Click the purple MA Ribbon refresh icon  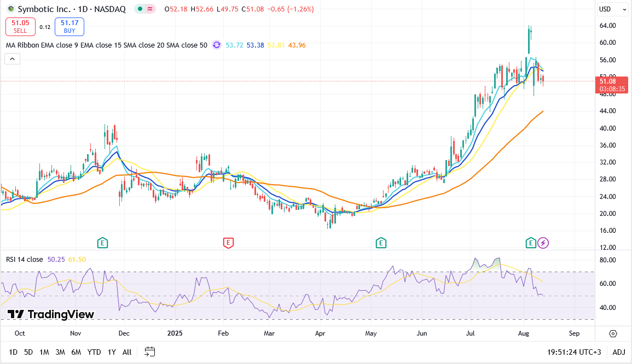click(x=217, y=45)
